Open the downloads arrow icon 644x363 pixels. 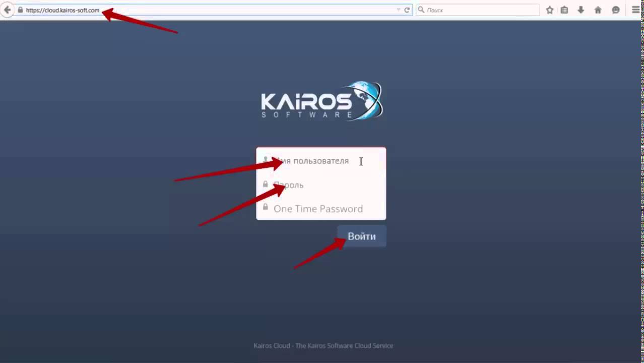tap(581, 10)
